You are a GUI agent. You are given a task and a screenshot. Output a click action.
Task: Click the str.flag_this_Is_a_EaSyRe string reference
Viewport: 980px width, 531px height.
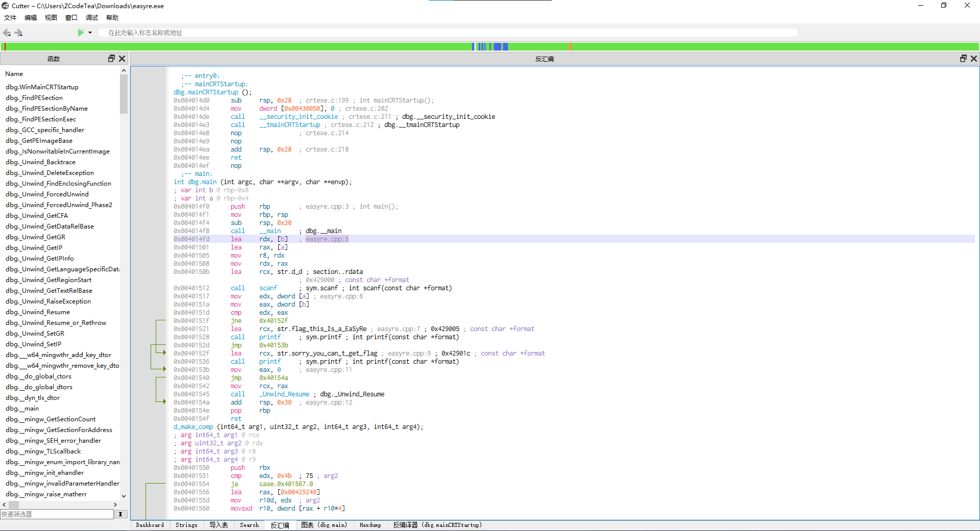[322, 329]
